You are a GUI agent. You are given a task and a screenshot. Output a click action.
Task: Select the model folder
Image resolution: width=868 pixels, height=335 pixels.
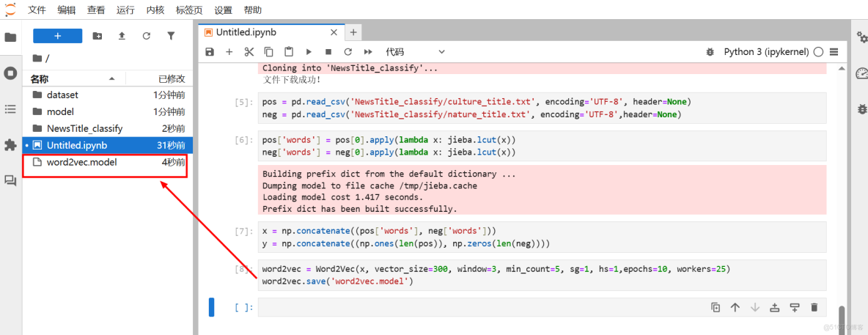pyautogui.click(x=107, y=111)
